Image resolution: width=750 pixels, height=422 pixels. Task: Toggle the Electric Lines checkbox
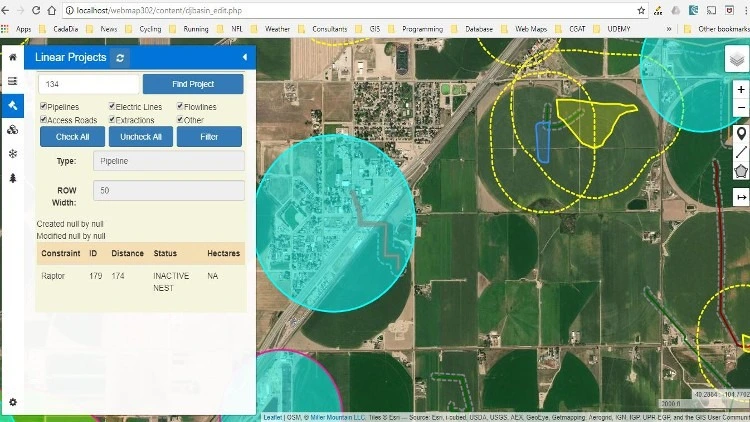coord(111,106)
